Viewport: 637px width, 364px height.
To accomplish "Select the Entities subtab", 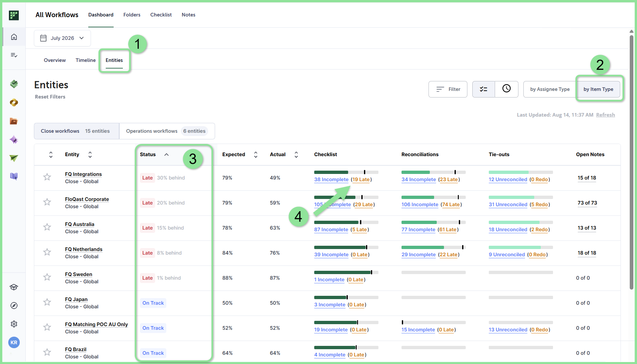I will [x=114, y=60].
